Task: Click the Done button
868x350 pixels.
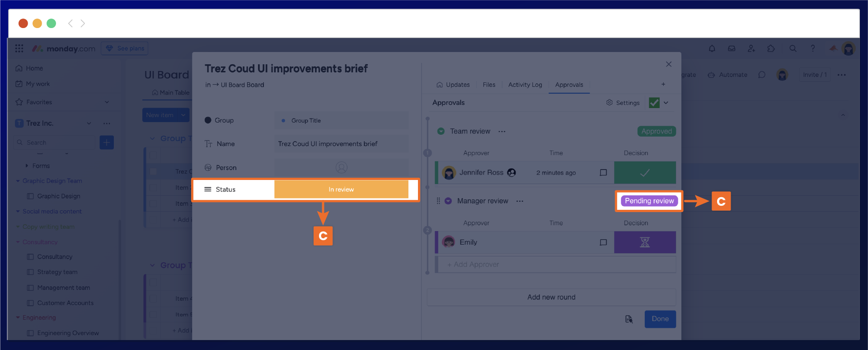Action: coord(660,319)
